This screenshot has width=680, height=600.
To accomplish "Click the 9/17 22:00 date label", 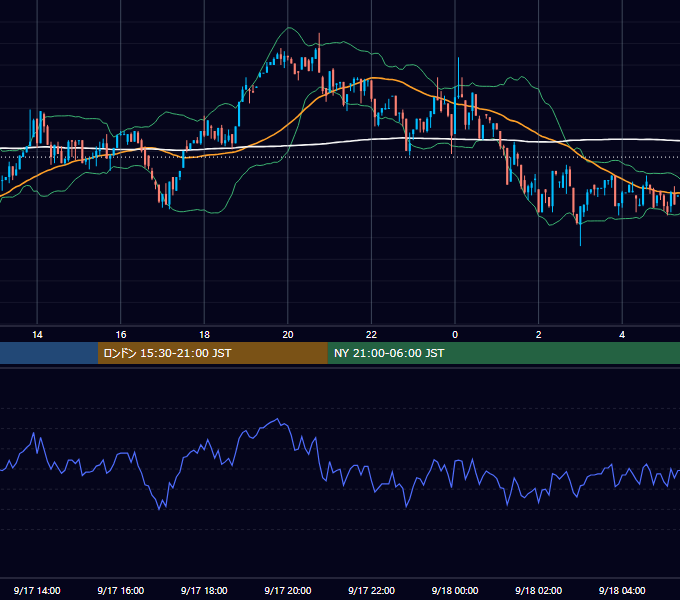I will click(x=372, y=590).
